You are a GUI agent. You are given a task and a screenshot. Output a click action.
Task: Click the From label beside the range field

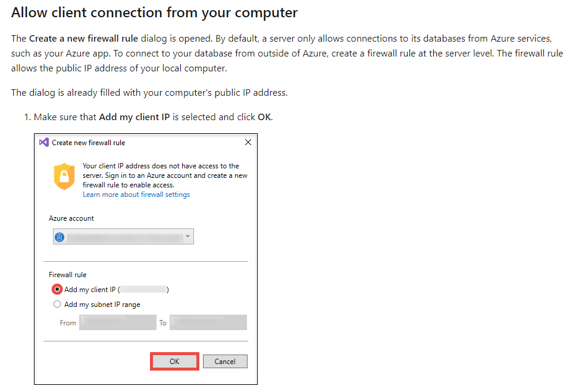pyautogui.click(x=68, y=323)
